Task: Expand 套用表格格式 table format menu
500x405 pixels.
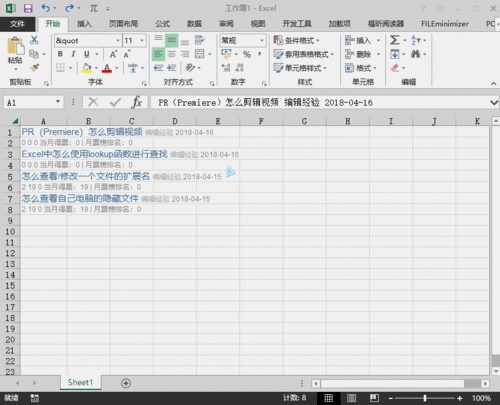Action: (x=304, y=54)
